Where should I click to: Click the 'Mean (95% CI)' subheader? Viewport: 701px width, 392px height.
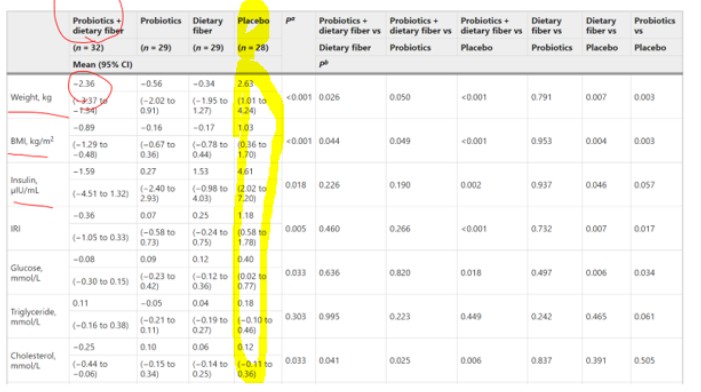[102, 64]
